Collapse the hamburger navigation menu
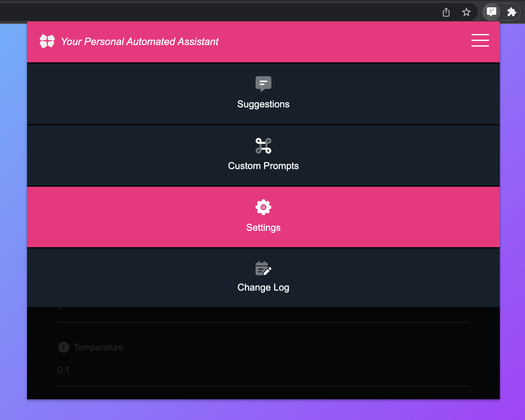 [x=480, y=40]
